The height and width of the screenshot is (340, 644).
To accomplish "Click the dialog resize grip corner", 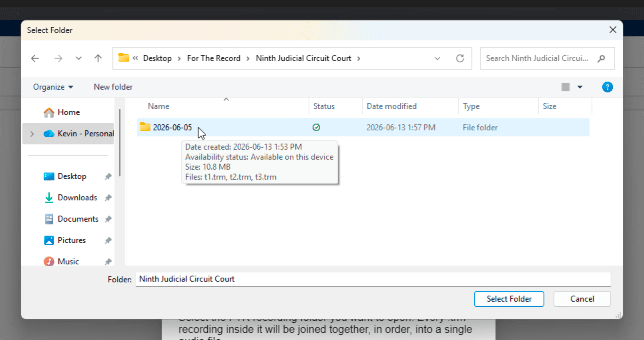I will pyautogui.click(x=619, y=315).
